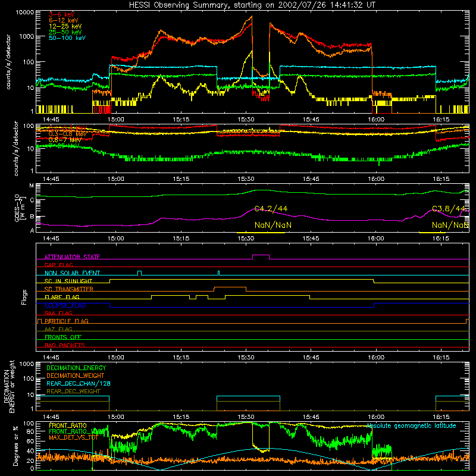This screenshot has width=476, height=476.
Task: Select the FLARE_FLAG label
Action: pos(62,297)
